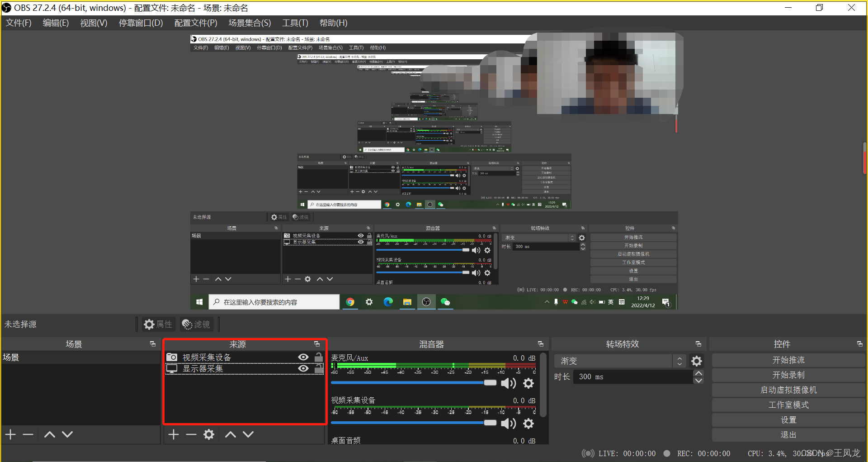Viewport: 868px width, 462px height.
Task: Pop out the 转场特效 dock panel
Action: pyautogui.click(x=698, y=344)
